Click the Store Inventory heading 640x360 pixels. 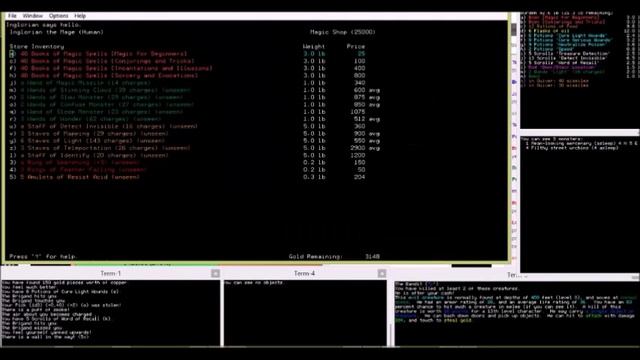point(37,47)
